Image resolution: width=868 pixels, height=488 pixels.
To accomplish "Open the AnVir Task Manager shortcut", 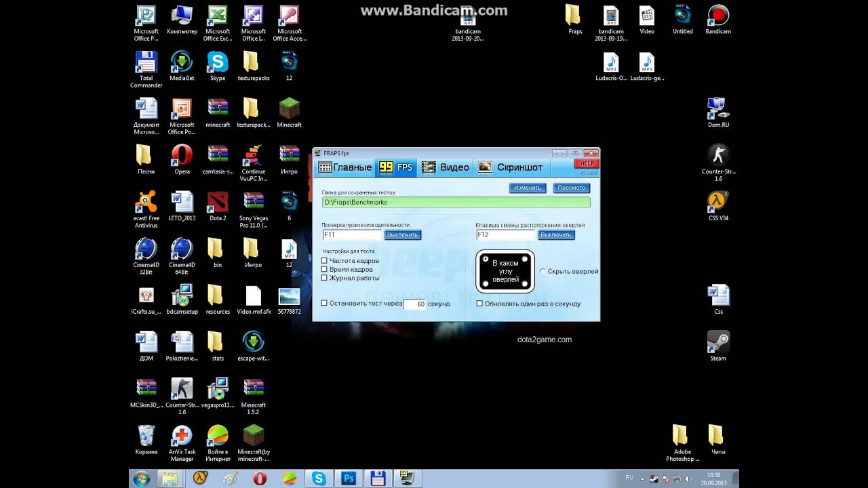I will click(x=182, y=443).
